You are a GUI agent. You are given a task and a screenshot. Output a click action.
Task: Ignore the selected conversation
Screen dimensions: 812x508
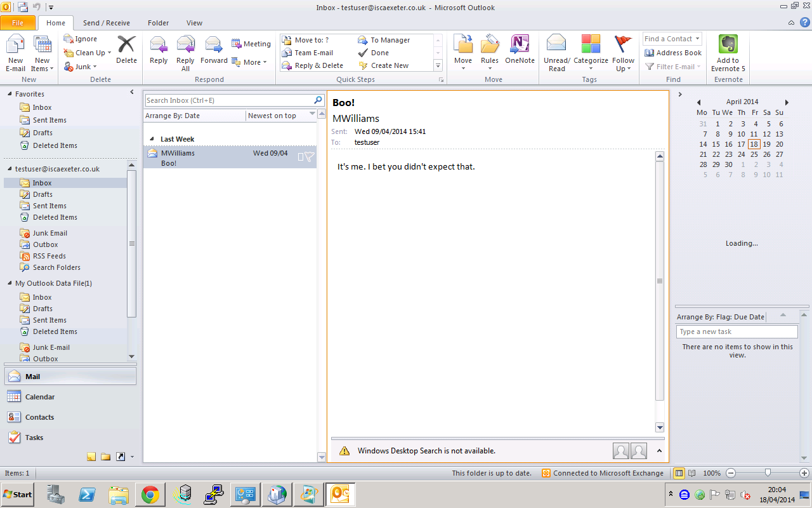[81, 39]
